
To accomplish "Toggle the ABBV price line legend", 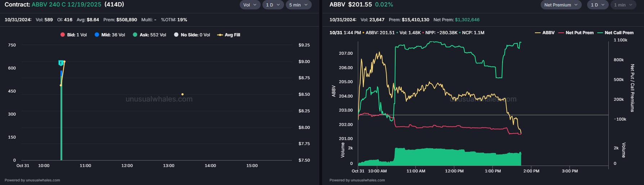I will point(545,33).
